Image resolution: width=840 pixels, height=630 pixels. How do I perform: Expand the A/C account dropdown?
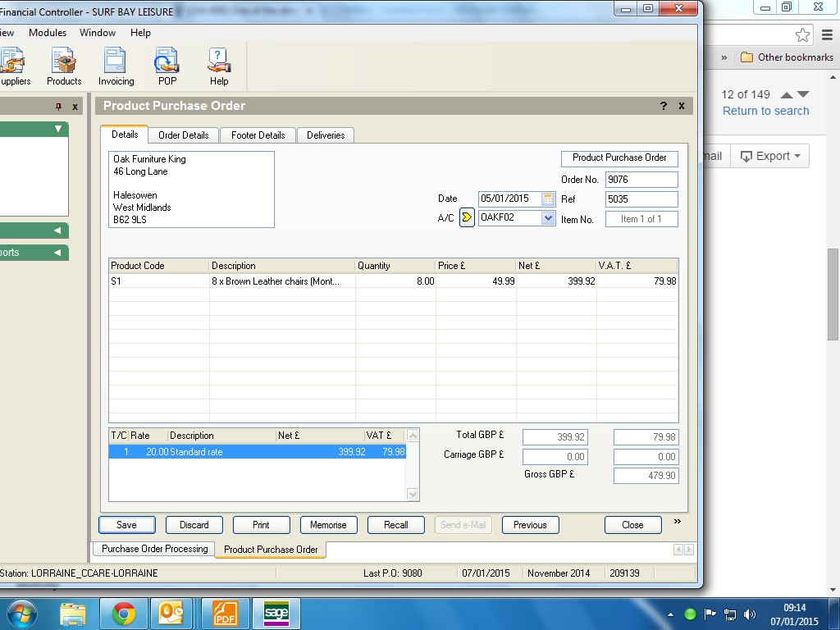coord(548,217)
